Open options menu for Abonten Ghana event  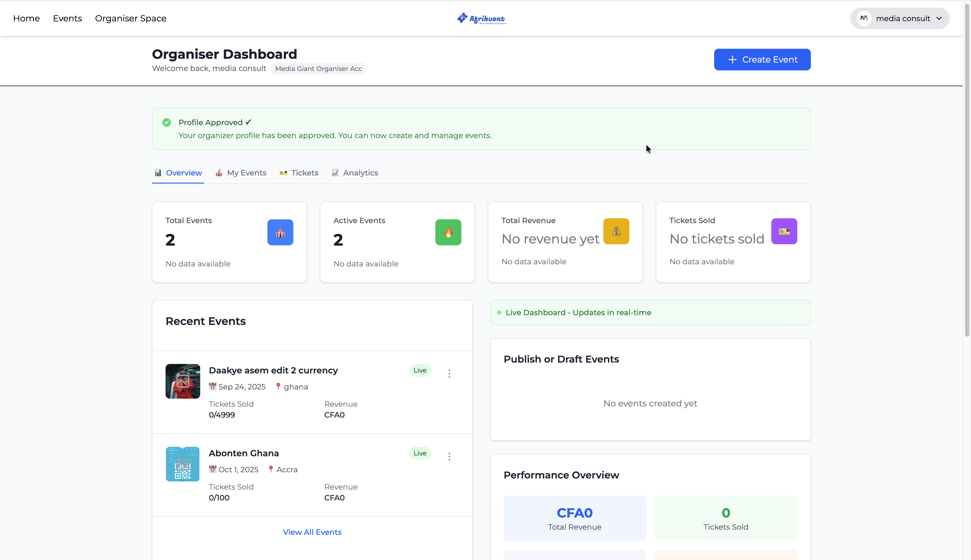pyautogui.click(x=449, y=456)
